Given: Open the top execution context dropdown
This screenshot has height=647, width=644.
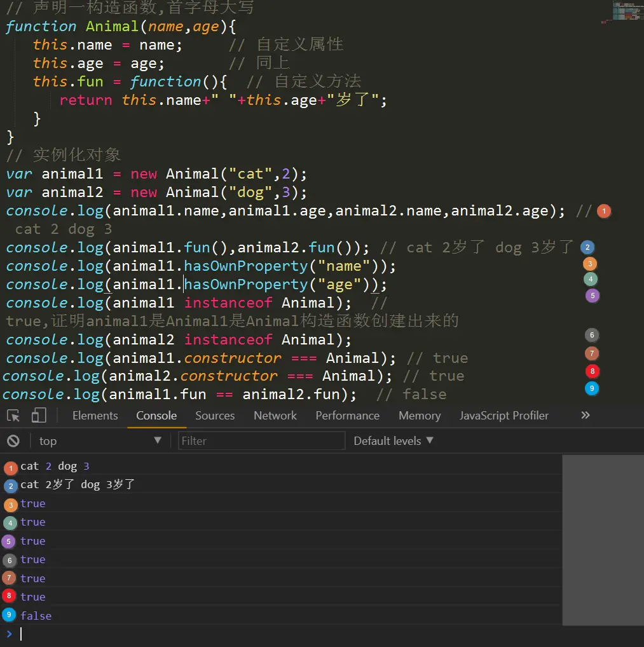Looking at the screenshot, I should 100,441.
